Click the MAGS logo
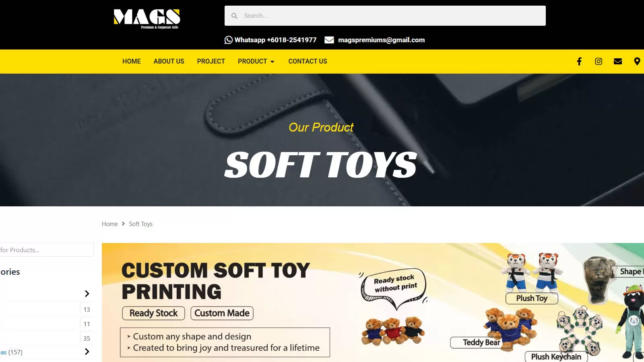Viewport: 644px width, 362px height. coord(147,19)
